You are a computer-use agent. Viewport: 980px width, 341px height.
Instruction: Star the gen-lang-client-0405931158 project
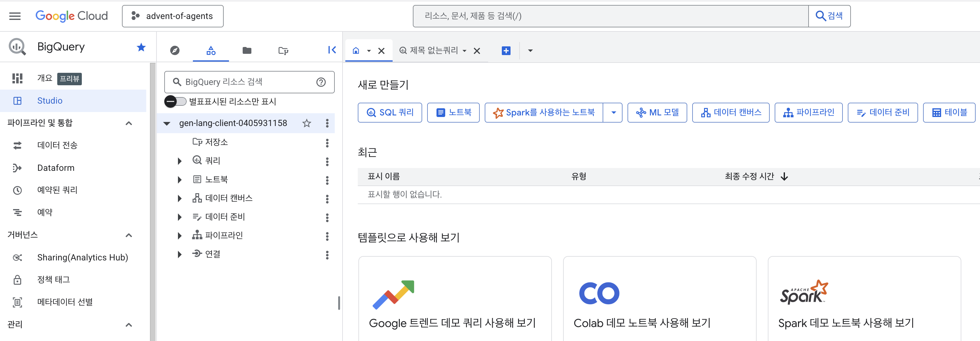pos(307,123)
